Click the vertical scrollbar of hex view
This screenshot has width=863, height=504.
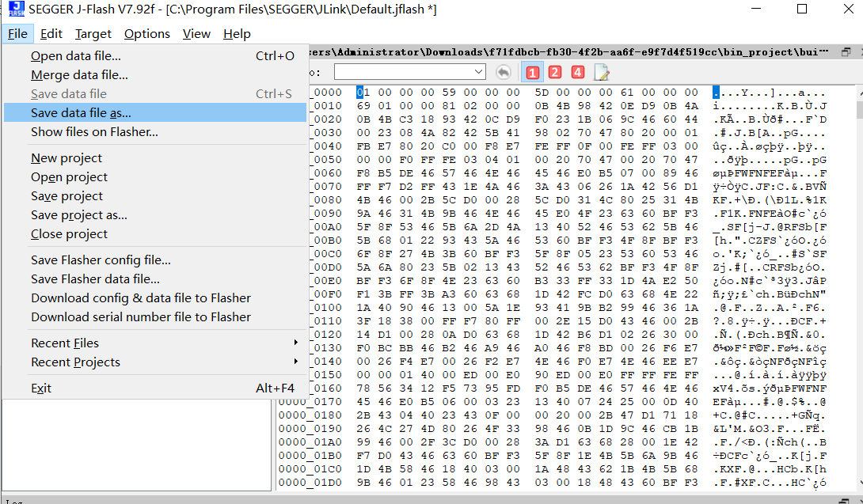[x=860, y=288]
